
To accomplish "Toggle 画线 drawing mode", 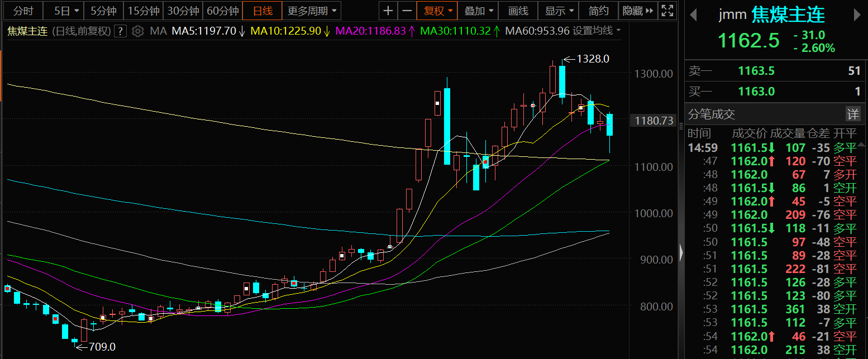I will click(518, 11).
